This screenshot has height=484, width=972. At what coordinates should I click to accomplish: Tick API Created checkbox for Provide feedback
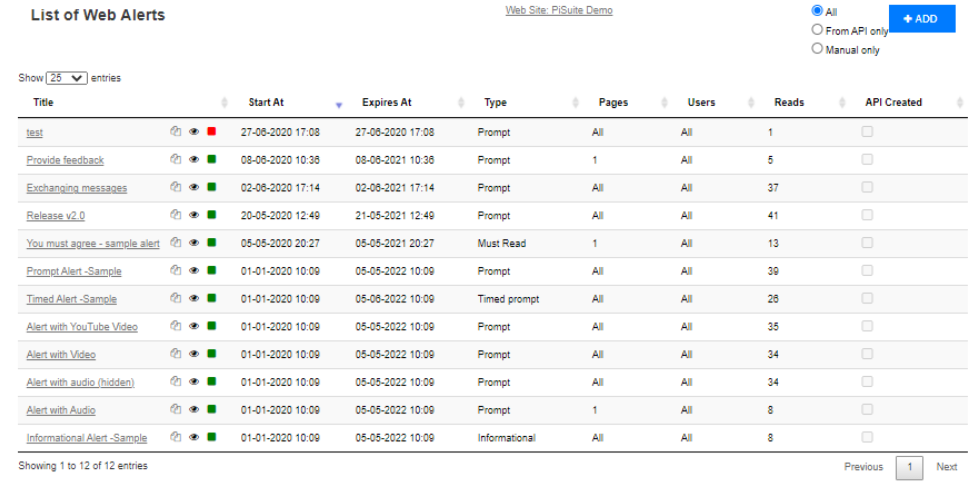coord(867,159)
